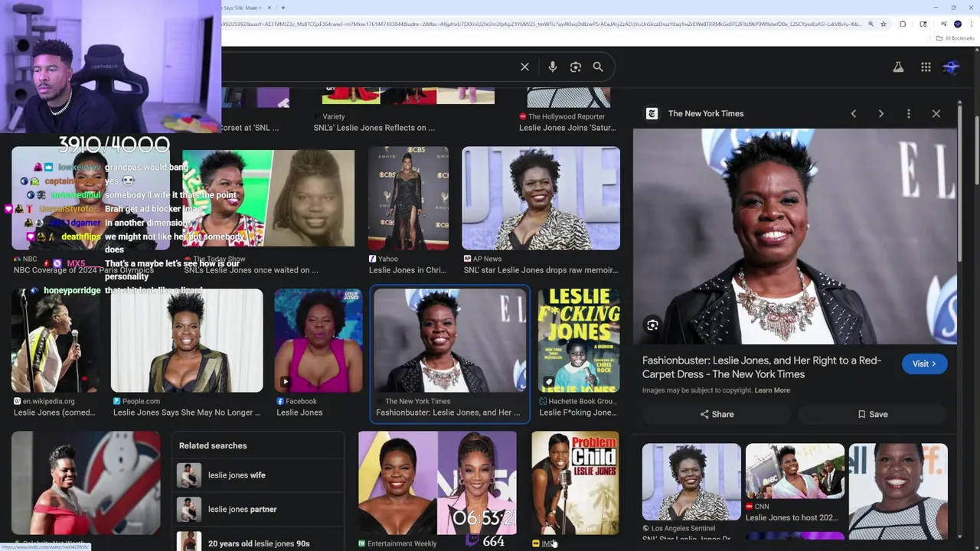Click the magnifier search button

[598, 67]
